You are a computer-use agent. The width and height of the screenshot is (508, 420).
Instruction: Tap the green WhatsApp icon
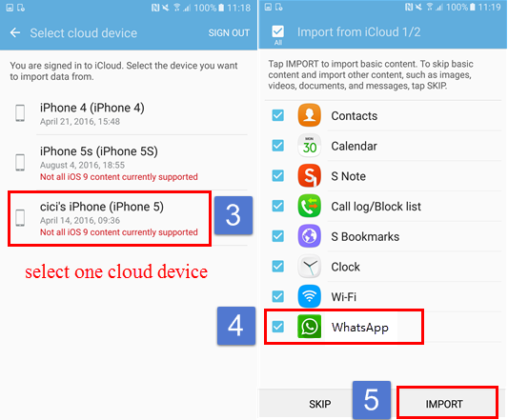coord(310,327)
